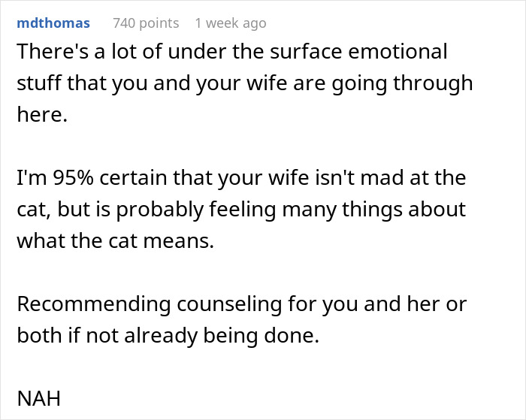This screenshot has width=526, height=420.
Task: Click the word here ending first paragraph
Action: [x=41, y=113]
